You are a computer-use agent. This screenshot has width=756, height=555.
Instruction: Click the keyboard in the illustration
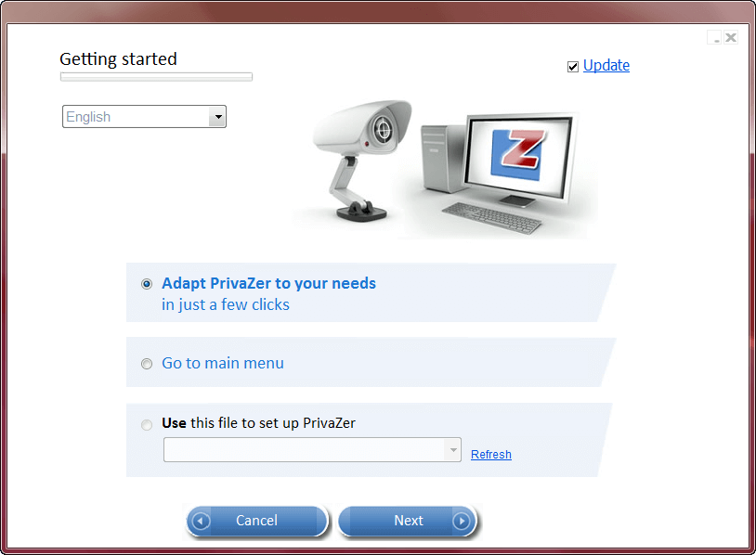pyautogui.click(x=492, y=218)
